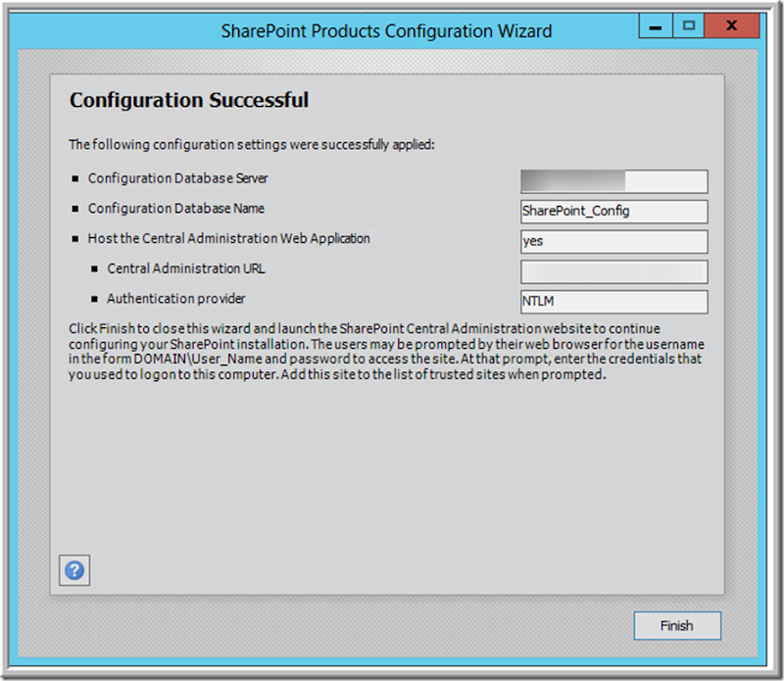
Task: Maximize the Configuration Wizard window
Action: [x=689, y=26]
